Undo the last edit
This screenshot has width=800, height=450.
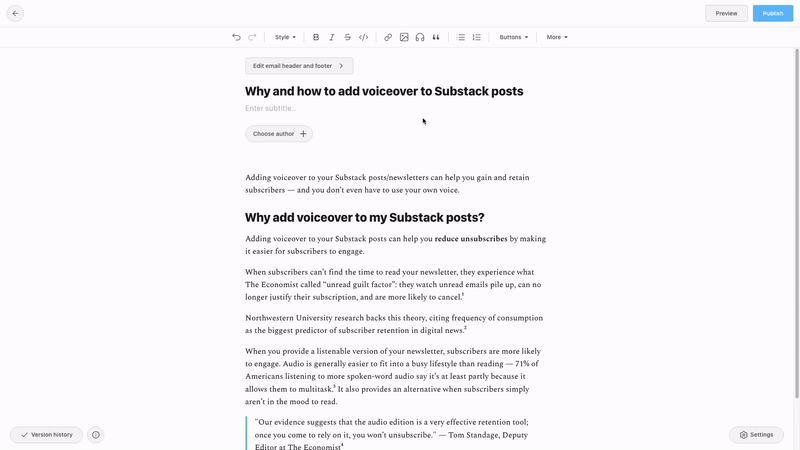point(236,37)
